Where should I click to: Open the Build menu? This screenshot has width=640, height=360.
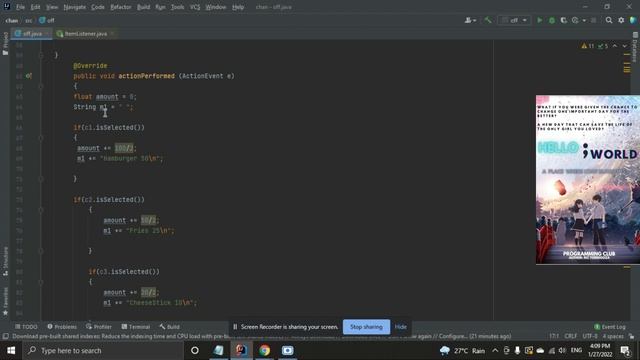tap(143, 7)
